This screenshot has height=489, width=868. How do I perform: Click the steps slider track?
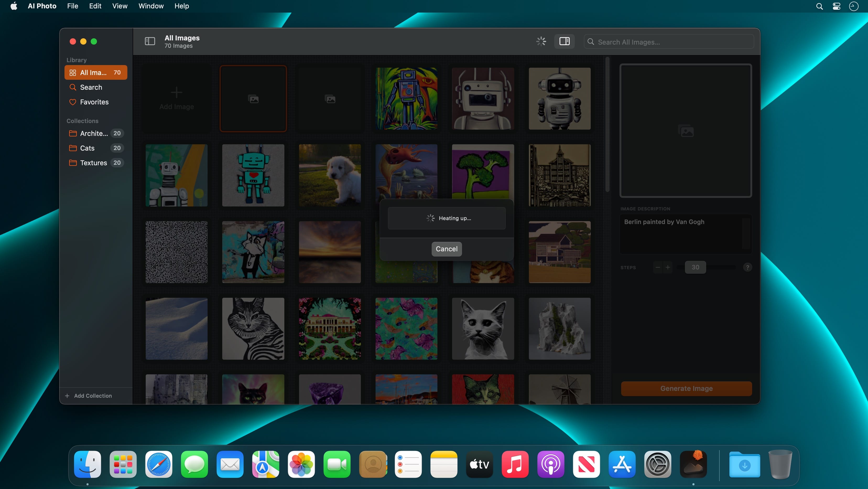pos(721,267)
